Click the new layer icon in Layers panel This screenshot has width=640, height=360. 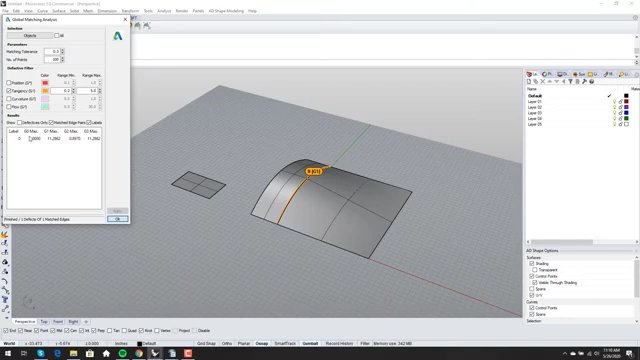[x=529, y=82]
